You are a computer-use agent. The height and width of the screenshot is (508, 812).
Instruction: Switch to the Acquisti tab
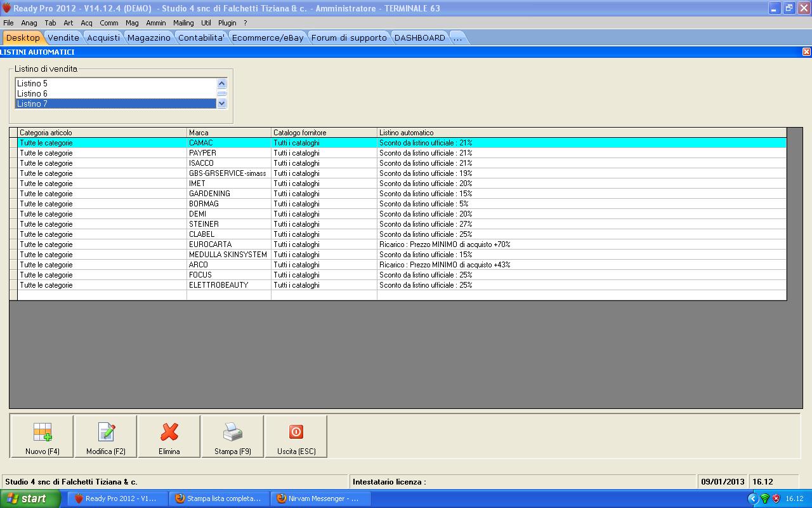103,37
